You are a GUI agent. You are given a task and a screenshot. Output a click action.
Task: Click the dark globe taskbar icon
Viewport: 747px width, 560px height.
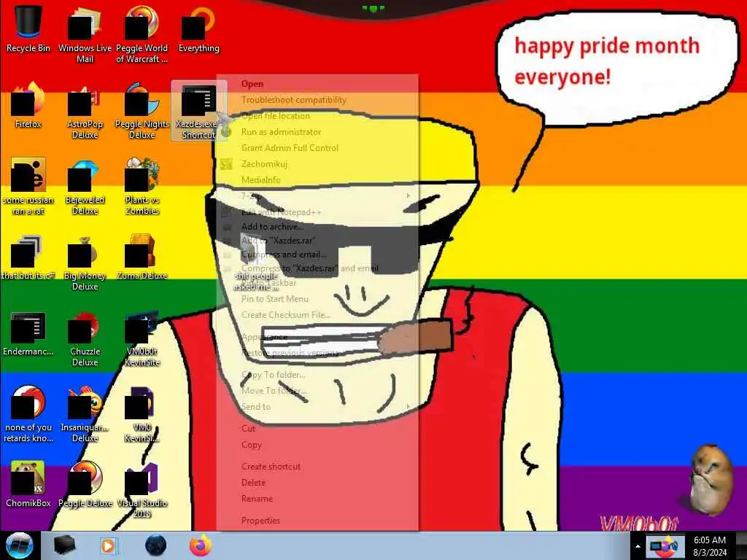[x=155, y=545]
